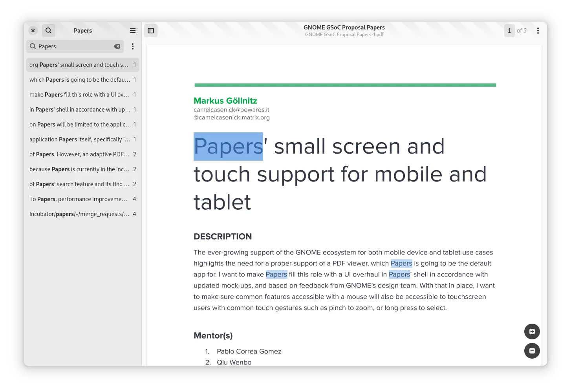
Task: Click the 'Mentor(s)' heading
Action: [213, 335]
